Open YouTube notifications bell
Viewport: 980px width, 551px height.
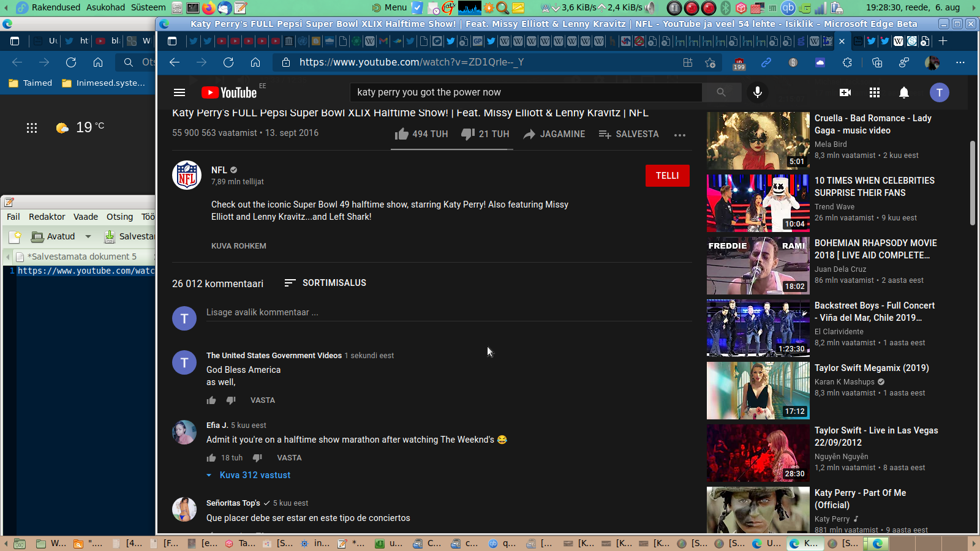coord(904,92)
